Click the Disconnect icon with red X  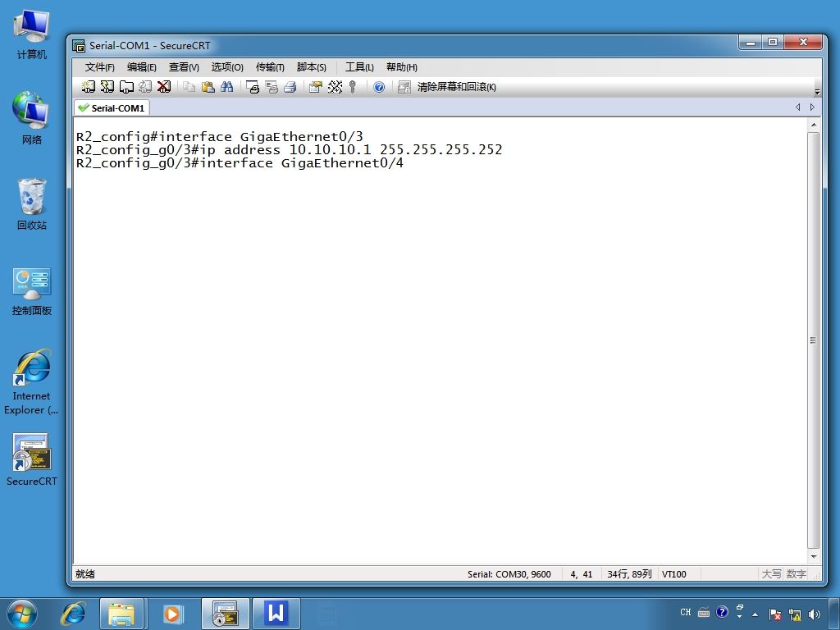pos(164,87)
